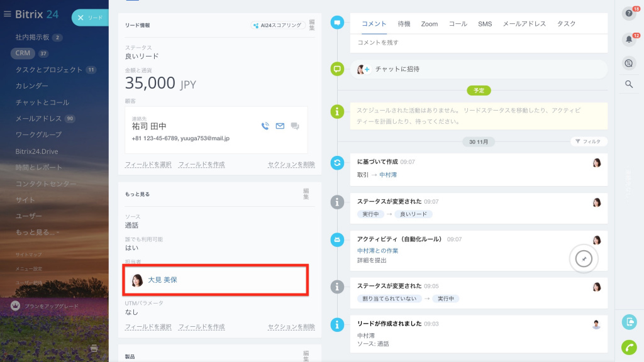
Task: Click the help question mark icon
Action: click(x=629, y=14)
